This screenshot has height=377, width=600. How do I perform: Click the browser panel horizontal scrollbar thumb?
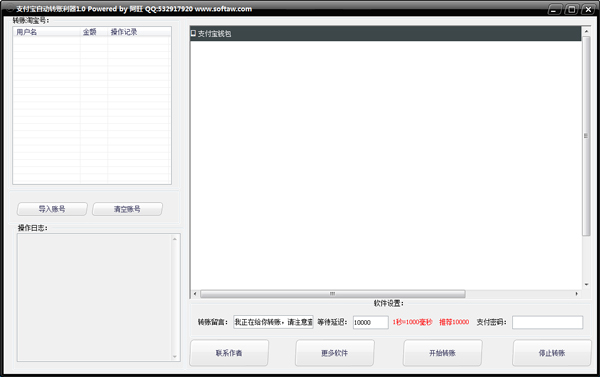(x=333, y=294)
